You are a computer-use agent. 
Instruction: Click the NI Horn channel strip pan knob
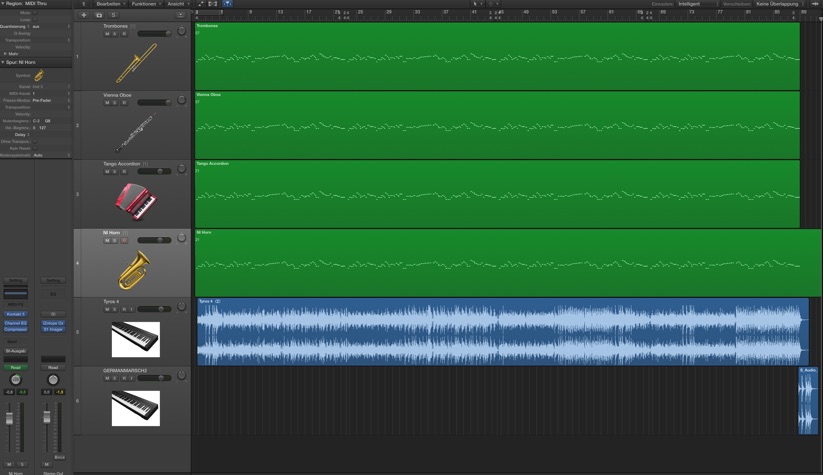click(16, 380)
